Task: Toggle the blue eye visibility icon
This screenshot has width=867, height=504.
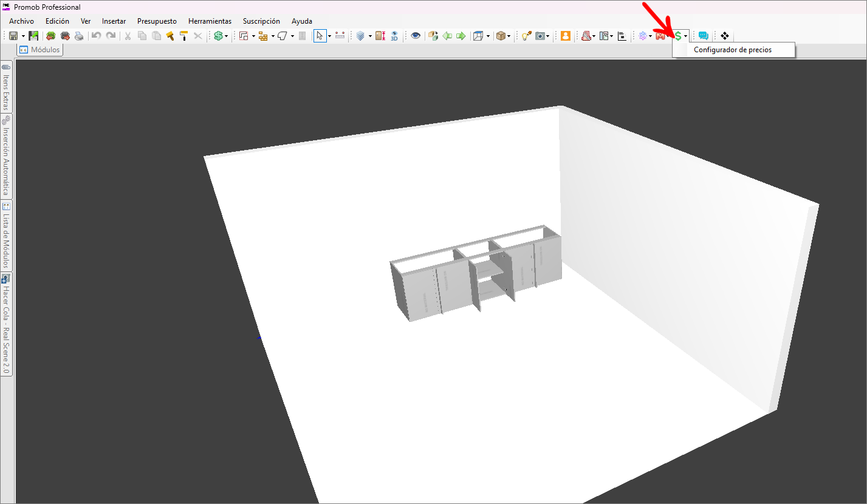Action: pyautogui.click(x=416, y=36)
